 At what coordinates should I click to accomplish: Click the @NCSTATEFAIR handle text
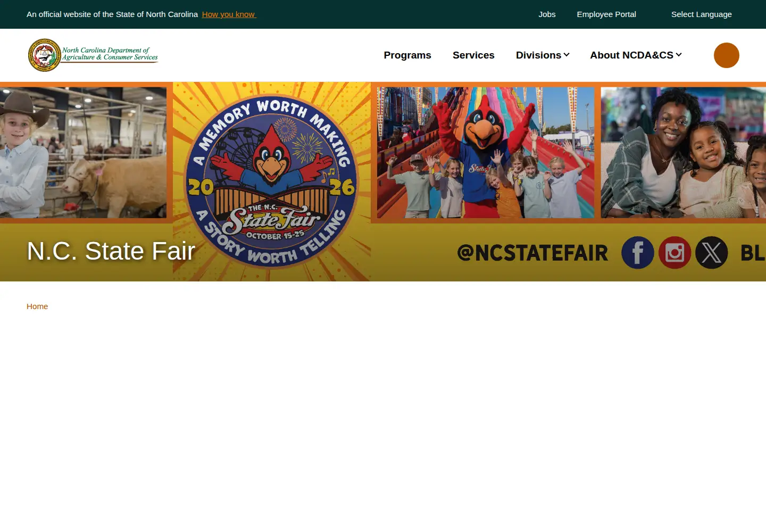point(532,253)
